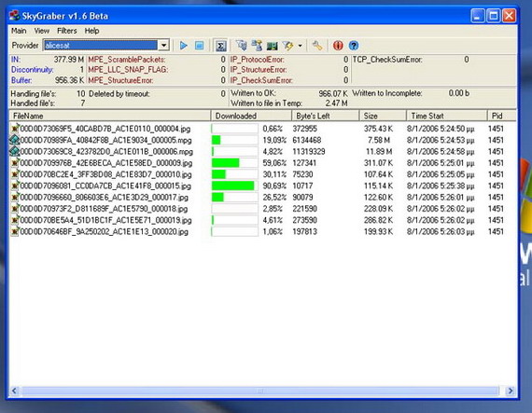Click the 30,11% progress bar
Screen dimensions: 532x413
(x=234, y=174)
